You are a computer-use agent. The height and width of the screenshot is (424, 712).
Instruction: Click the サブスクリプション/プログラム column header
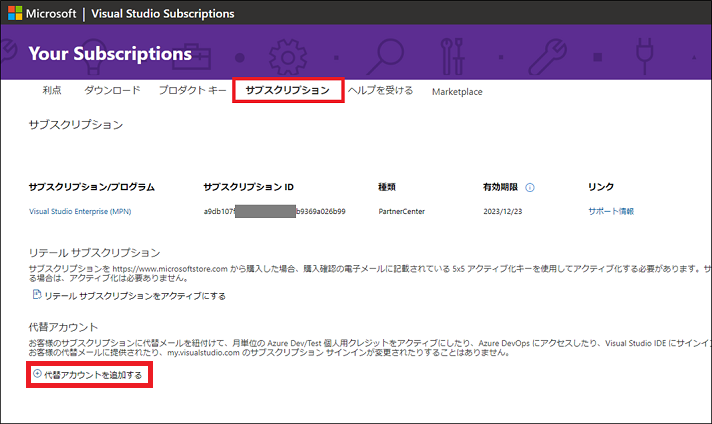click(x=92, y=187)
